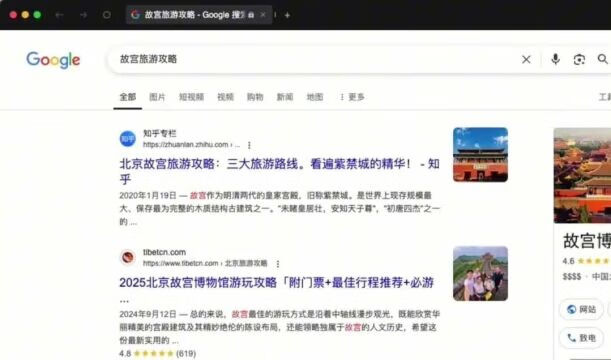Go back with the browser back arrow
This screenshot has height=360, width=611.
(x=59, y=15)
